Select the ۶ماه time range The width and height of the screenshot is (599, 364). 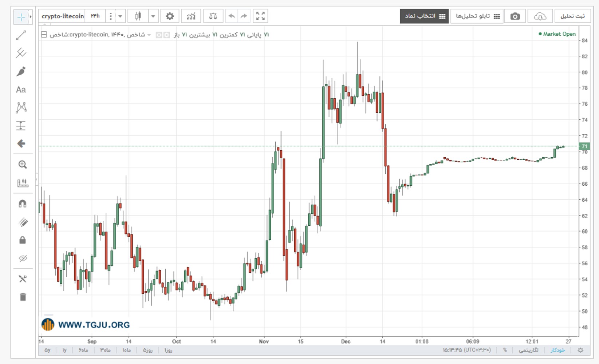point(83,350)
